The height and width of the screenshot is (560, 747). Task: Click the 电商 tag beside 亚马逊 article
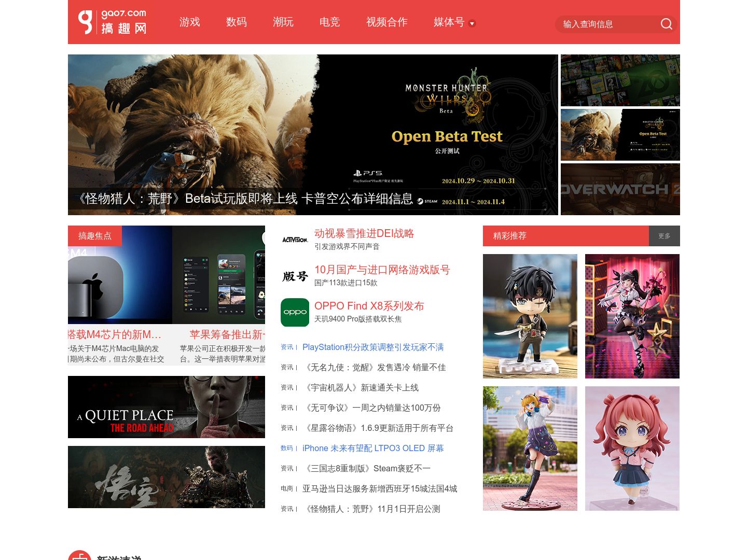(x=287, y=488)
